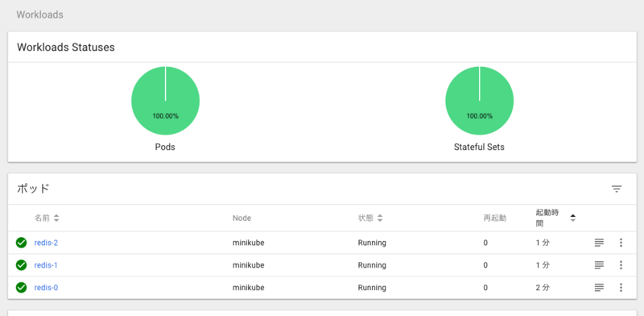Open actions menu for redis-1
The height and width of the screenshot is (316, 644).
(621, 265)
